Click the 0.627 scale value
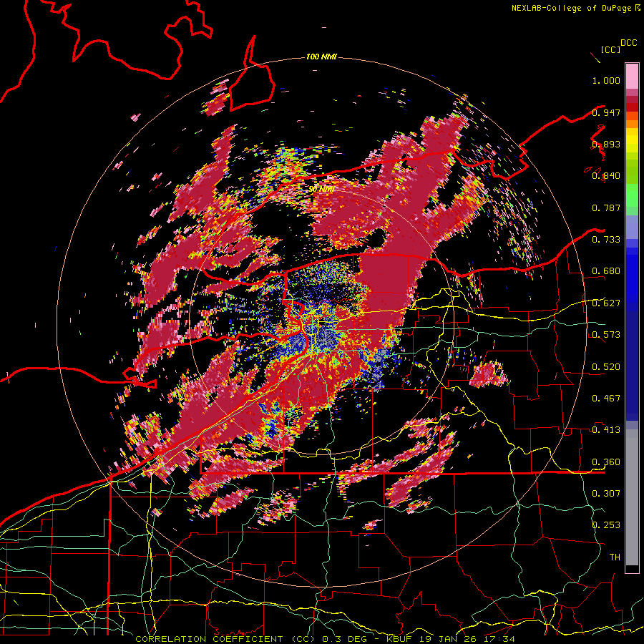This screenshot has width=644, height=644. point(606,303)
